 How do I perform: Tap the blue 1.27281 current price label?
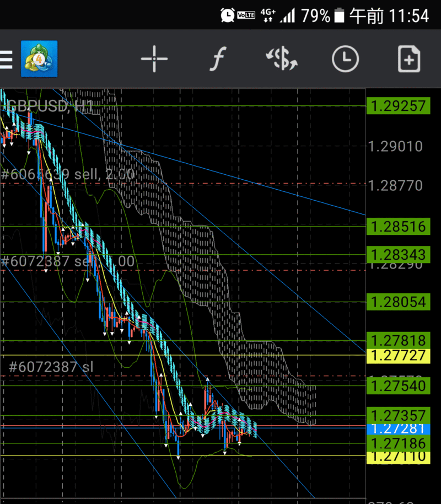pos(398,429)
